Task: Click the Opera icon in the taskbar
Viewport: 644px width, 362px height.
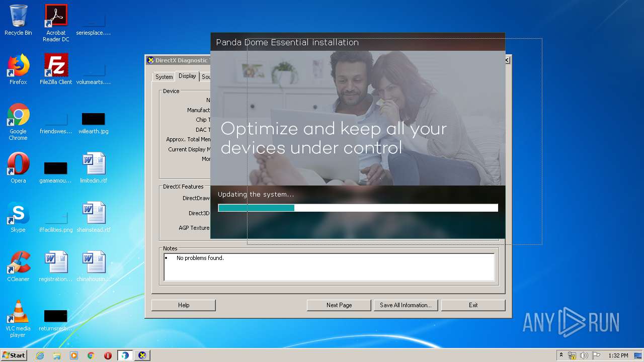Action: pyautogui.click(x=108, y=355)
